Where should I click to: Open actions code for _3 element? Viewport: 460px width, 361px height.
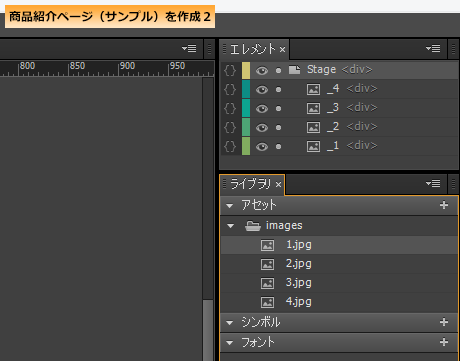coord(230,108)
